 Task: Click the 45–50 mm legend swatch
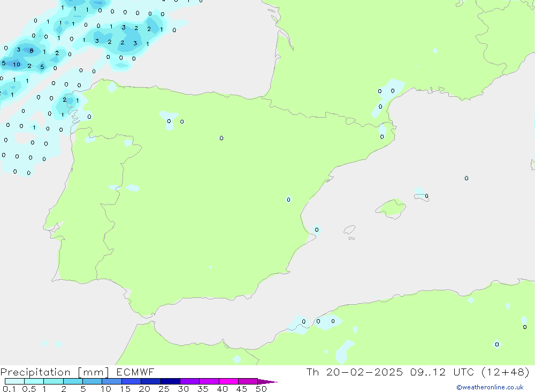click(248, 381)
